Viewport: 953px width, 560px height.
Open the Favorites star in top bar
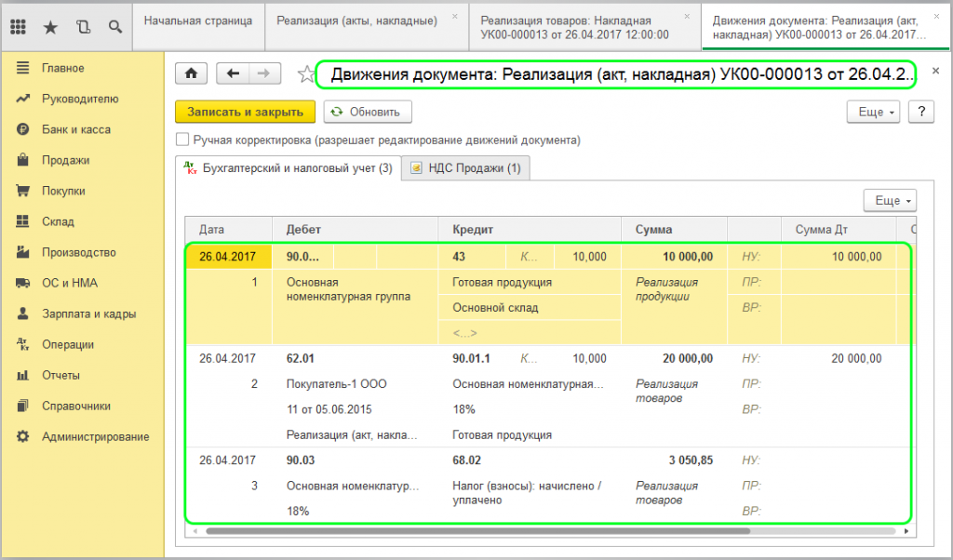(50, 27)
